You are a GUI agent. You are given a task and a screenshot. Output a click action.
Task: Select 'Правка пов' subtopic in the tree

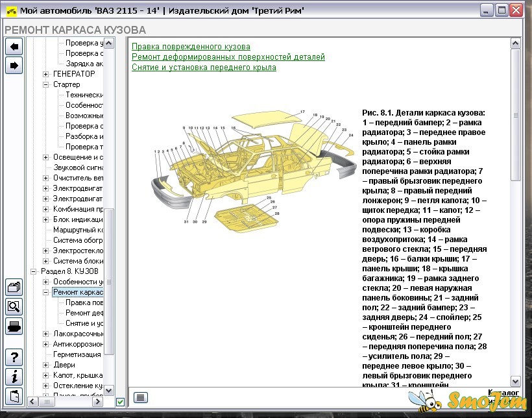click(84, 302)
